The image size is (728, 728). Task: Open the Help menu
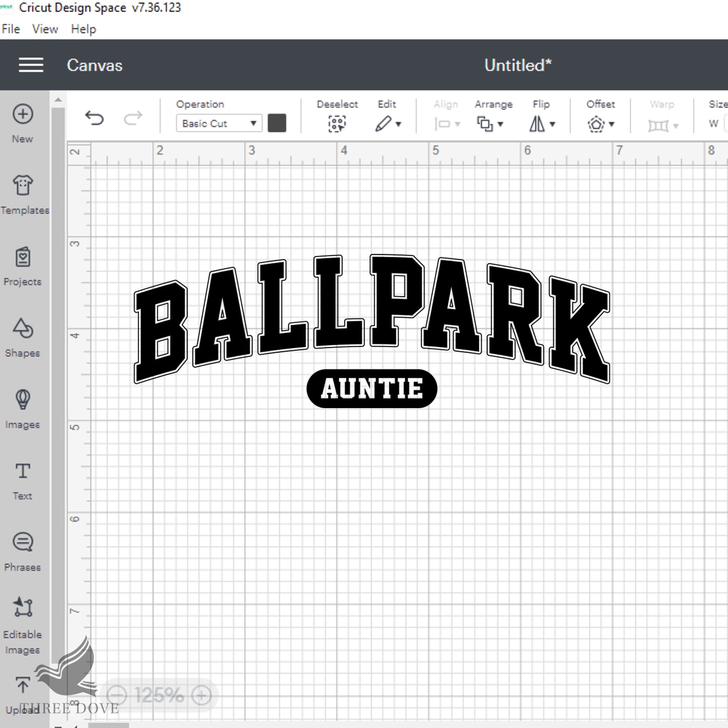(83, 29)
